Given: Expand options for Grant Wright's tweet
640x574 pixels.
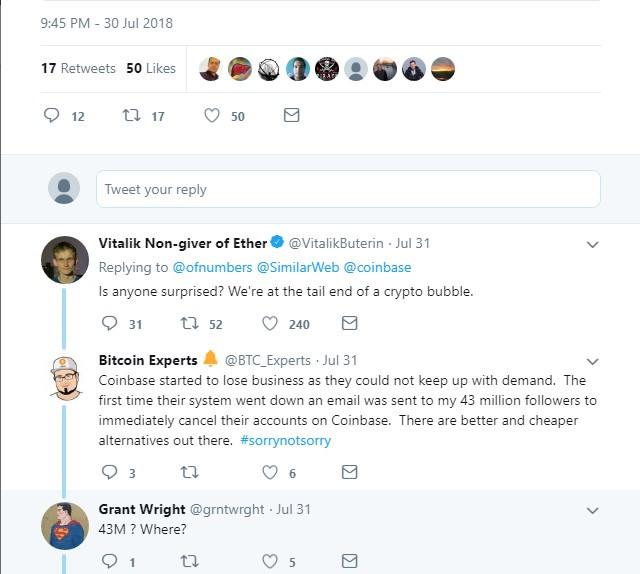Looking at the screenshot, I should tap(592, 510).
